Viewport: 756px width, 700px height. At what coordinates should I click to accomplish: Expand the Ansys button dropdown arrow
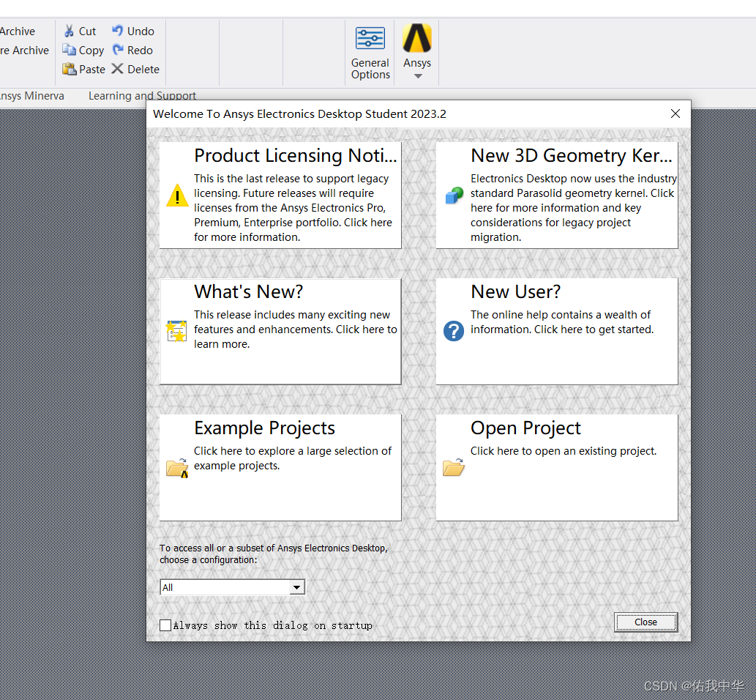point(418,76)
